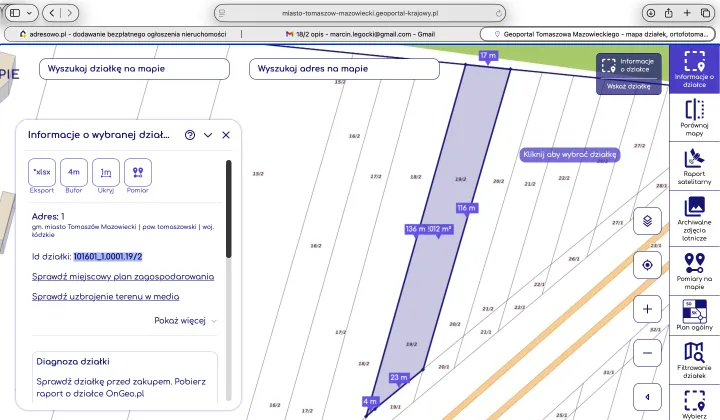720x420 pixels.
Task: Zoom in on the map
Action: coord(647,309)
